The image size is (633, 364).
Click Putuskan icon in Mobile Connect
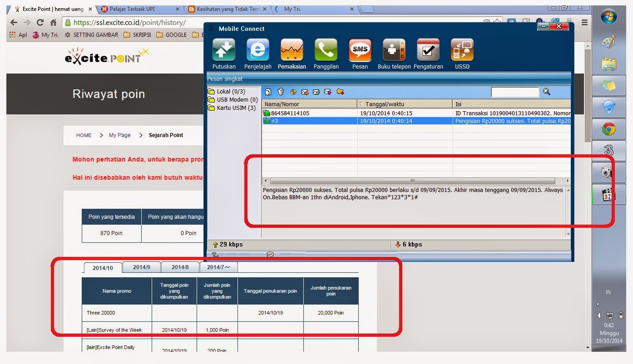pyautogui.click(x=224, y=50)
